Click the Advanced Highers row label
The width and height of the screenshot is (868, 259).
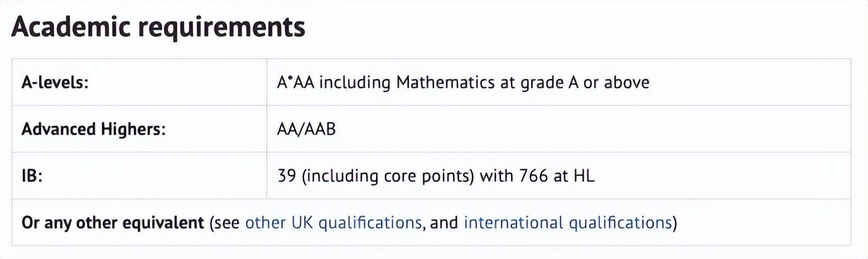pos(93,129)
